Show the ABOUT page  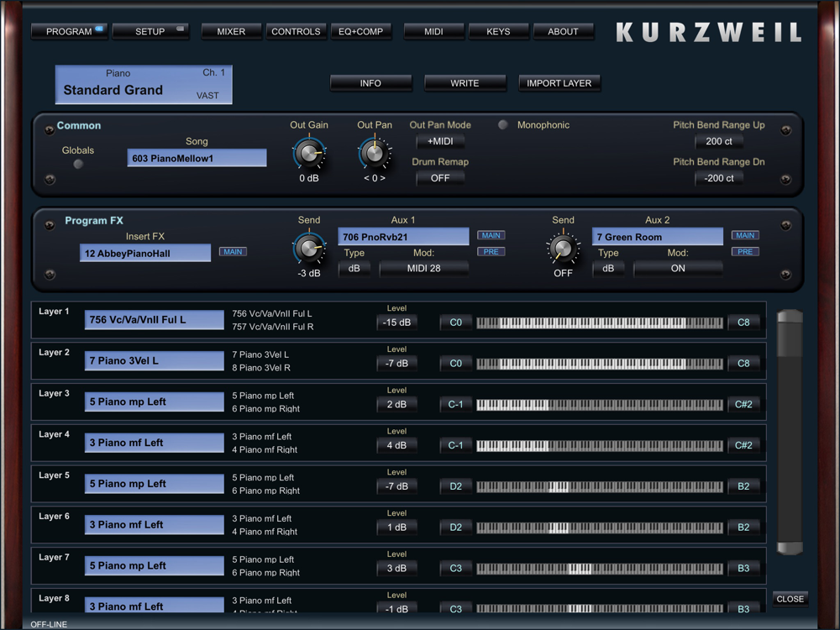pos(563,32)
